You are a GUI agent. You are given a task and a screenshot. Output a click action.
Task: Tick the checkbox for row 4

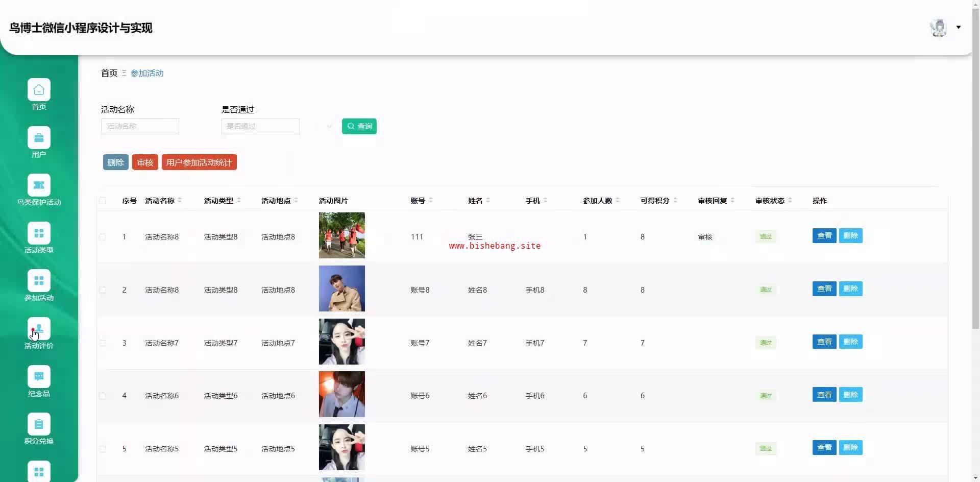pos(103,396)
